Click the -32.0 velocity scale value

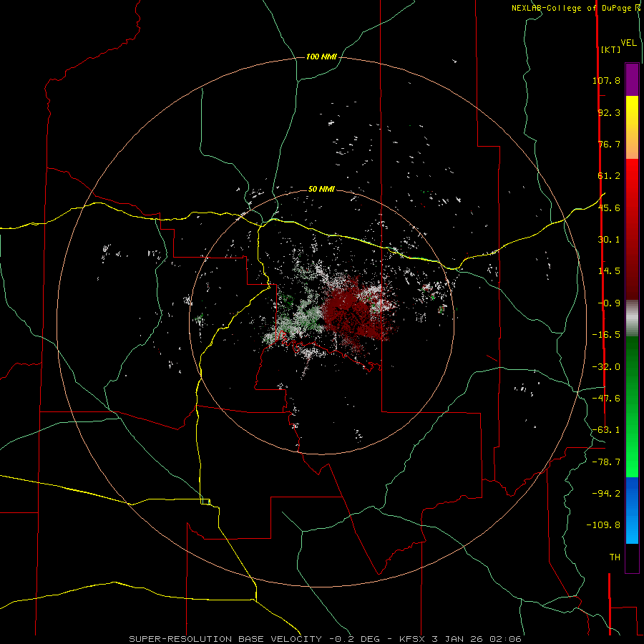click(x=606, y=367)
